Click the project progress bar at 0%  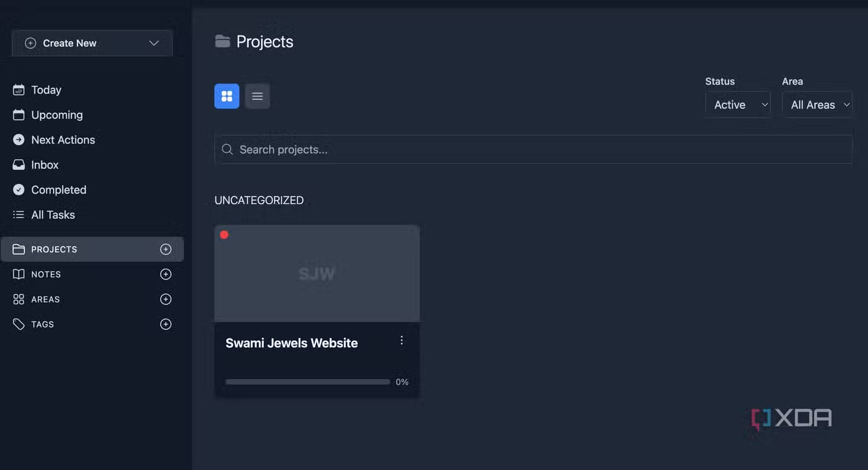tap(307, 382)
